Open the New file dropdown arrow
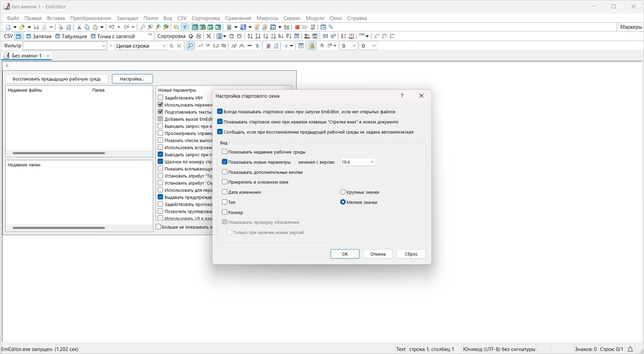The image size is (644, 354). click(15, 27)
